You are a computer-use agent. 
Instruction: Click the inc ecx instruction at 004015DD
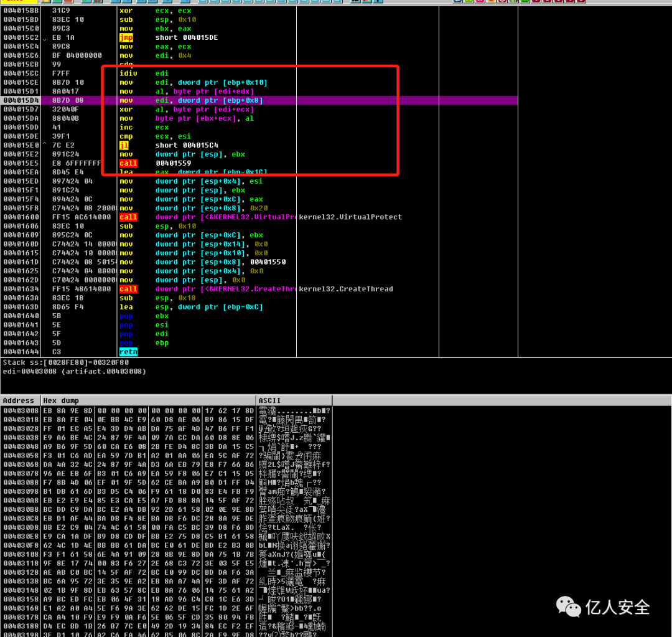[144, 128]
